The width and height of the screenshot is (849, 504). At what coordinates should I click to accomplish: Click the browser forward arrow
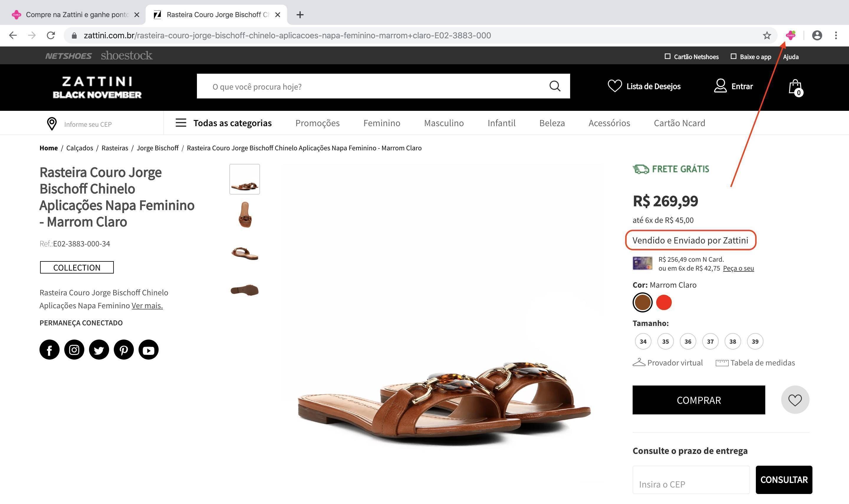click(32, 35)
